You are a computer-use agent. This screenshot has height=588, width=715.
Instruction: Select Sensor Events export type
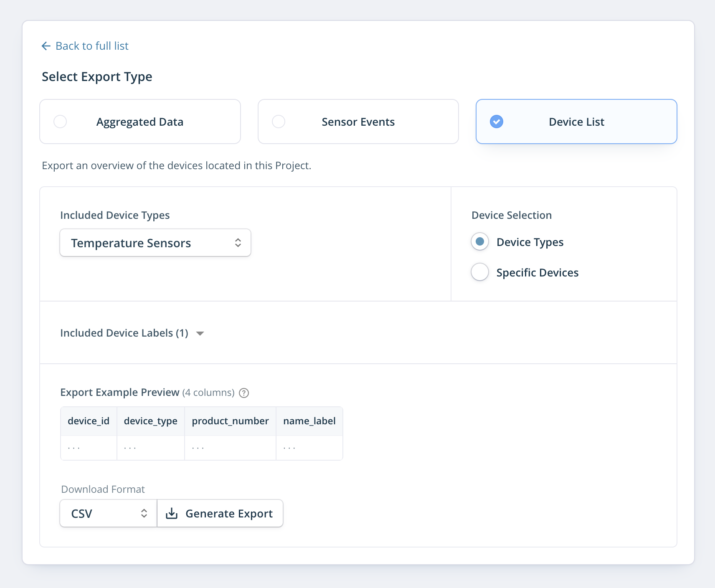[358, 122]
